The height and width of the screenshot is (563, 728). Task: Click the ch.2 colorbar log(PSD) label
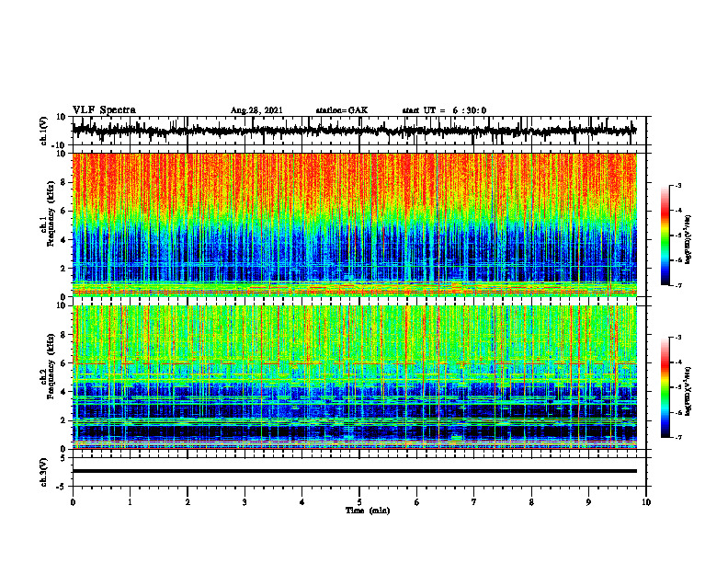point(688,391)
